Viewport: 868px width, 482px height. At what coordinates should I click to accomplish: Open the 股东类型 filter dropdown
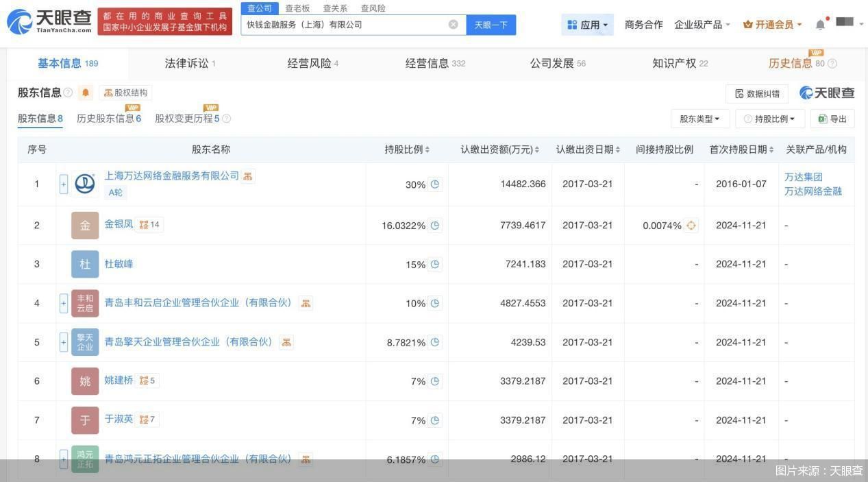click(x=699, y=119)
